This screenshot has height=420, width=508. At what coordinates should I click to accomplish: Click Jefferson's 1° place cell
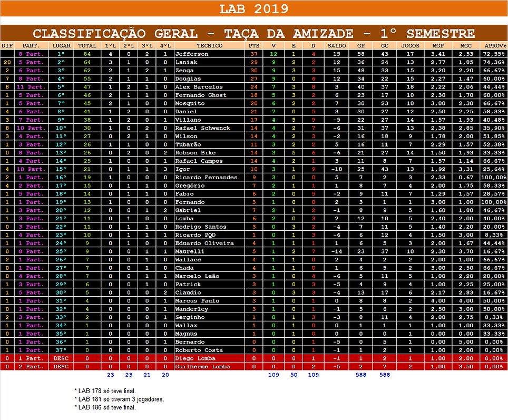tap(61, 54)
